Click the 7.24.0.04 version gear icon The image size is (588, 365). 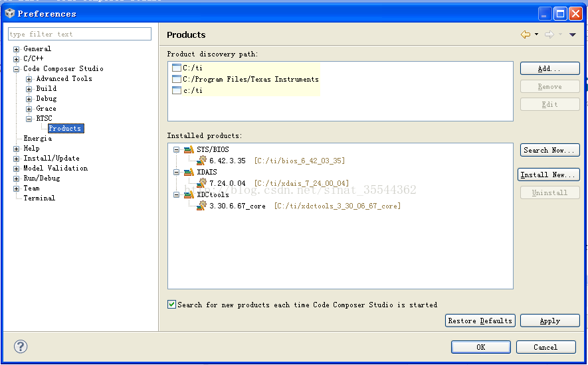click(201, 183)
